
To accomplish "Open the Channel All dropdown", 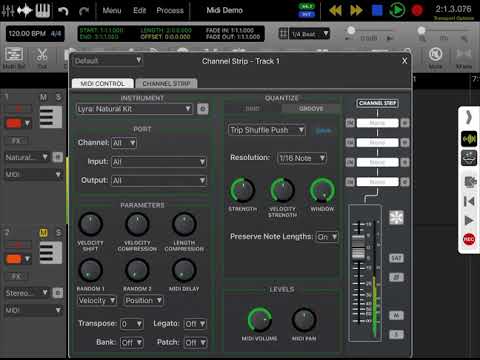I will 124,143.
